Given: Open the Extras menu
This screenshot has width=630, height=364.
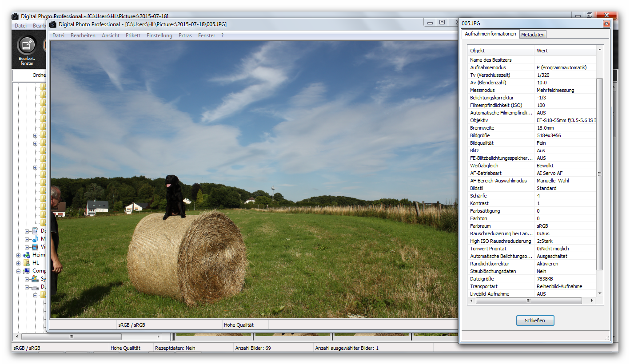Looking at the screenshot, I should pyautogui.click(x=185, y=36).
